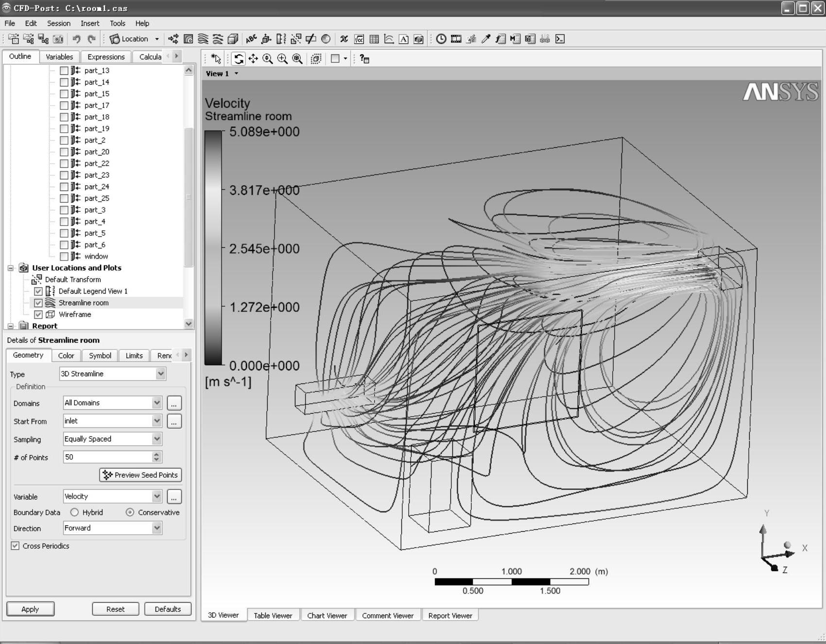Screen dimensions: 826x644
Task: Insert a Chart from toolbar
Action: [389, 39]
